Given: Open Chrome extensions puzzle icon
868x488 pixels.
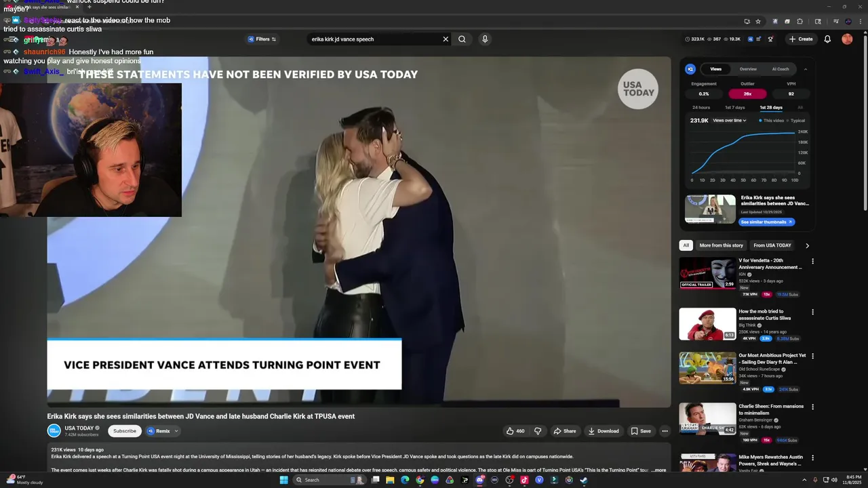Looking at the screenshot, I should (x=800, y=21).
